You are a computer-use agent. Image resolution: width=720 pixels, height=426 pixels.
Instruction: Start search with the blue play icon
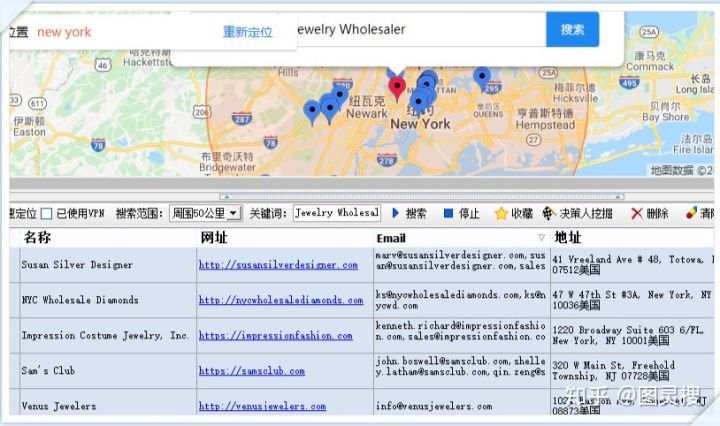tap(396, 213)
